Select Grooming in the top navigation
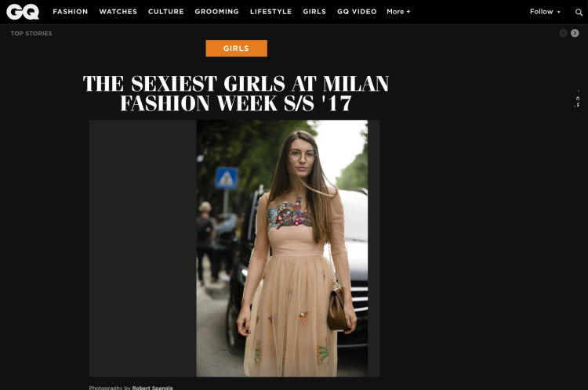Image resolution: width=588 pixels, height=390 pixels. (216, 12)
